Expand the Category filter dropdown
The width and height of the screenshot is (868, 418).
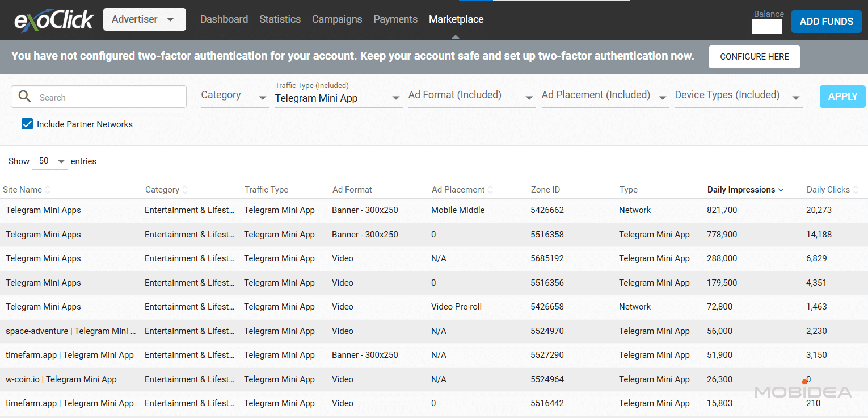pos(234,96)
